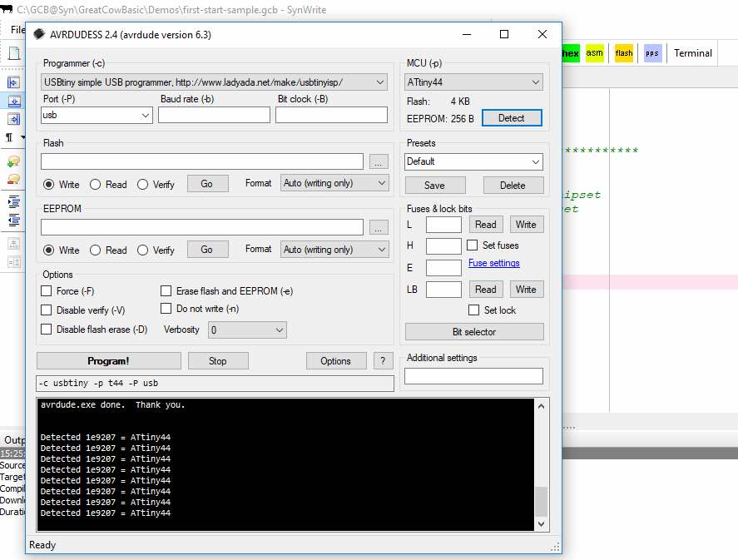Click the console scrollbar down arrow
The width and height of the screenshot is (738, 560).
click(542, 523)
